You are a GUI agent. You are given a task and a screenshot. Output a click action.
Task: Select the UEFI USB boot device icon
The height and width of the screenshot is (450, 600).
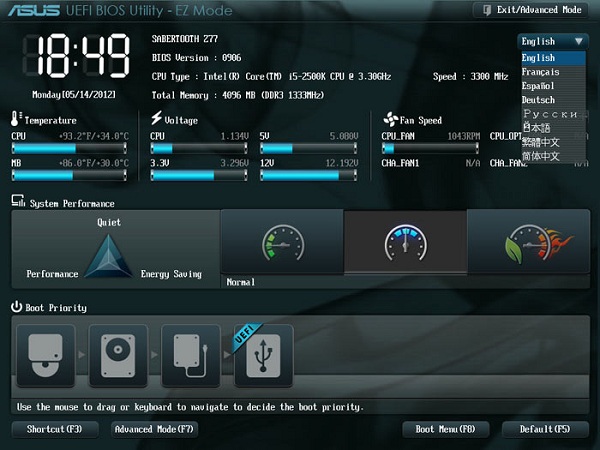click(263, 355)
